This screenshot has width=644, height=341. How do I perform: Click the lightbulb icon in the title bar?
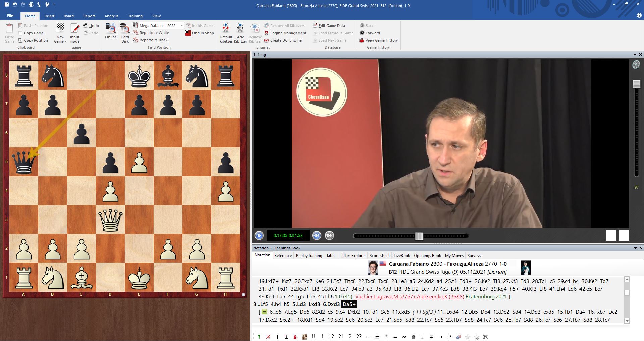point(47,5)
